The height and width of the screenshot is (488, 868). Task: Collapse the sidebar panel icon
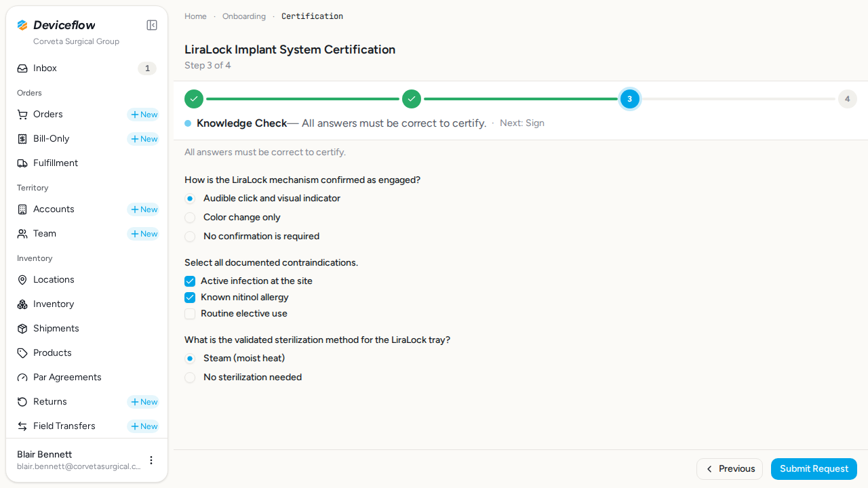point(152,25)
